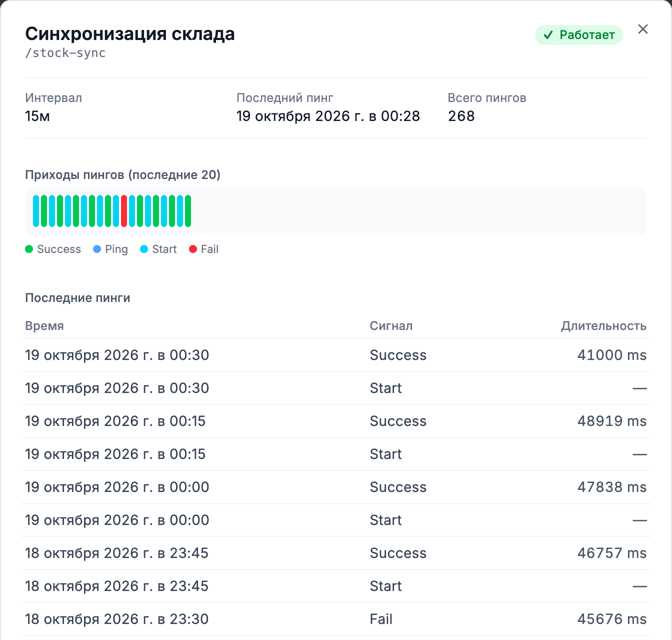Click the 15м interval value

coord(37,116)
